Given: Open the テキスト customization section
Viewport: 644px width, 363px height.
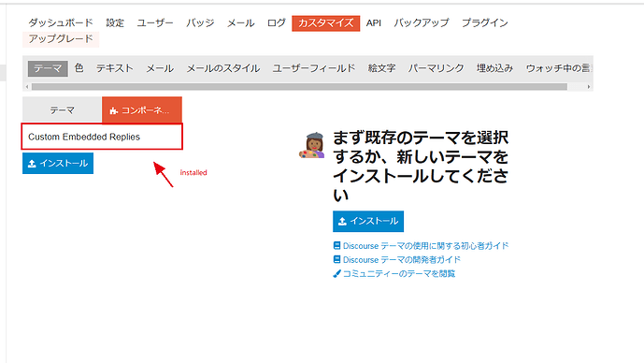Looking at the screenshot, I should point(115,68).
